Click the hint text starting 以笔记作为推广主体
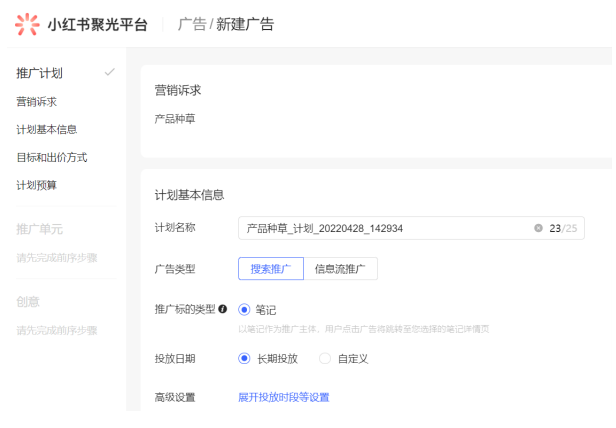The width and height of the screenshot is (616, 428). coord(364,329)
